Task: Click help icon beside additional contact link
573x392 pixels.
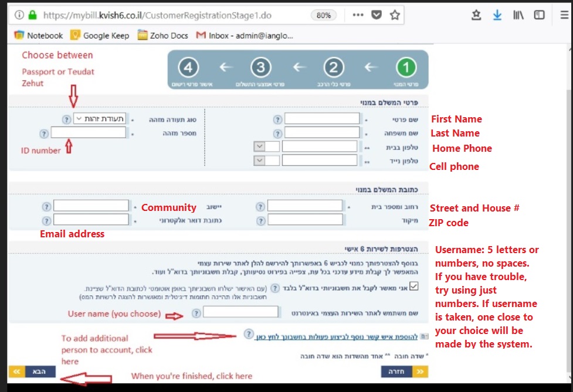Action: tap(249, 334)
